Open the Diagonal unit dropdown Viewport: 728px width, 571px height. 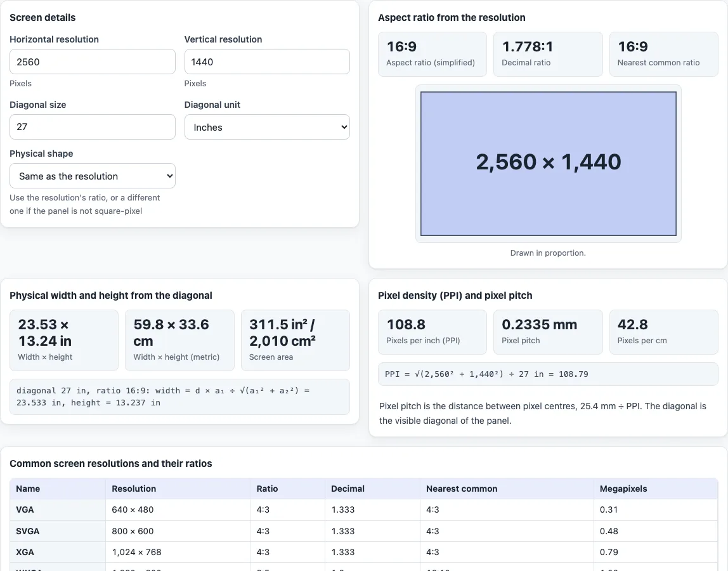point(267,127)
